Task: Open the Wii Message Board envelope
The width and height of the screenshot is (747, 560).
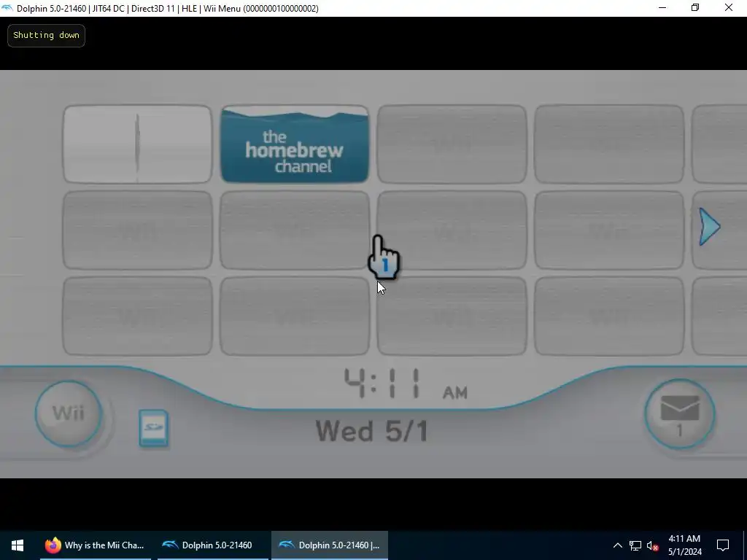Action: (679, 414)
